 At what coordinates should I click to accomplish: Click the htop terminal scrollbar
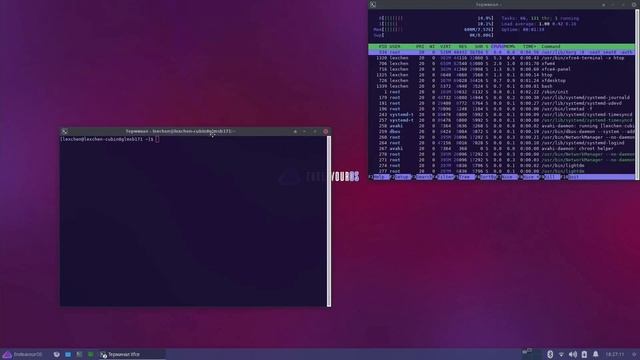click(637, 94)
